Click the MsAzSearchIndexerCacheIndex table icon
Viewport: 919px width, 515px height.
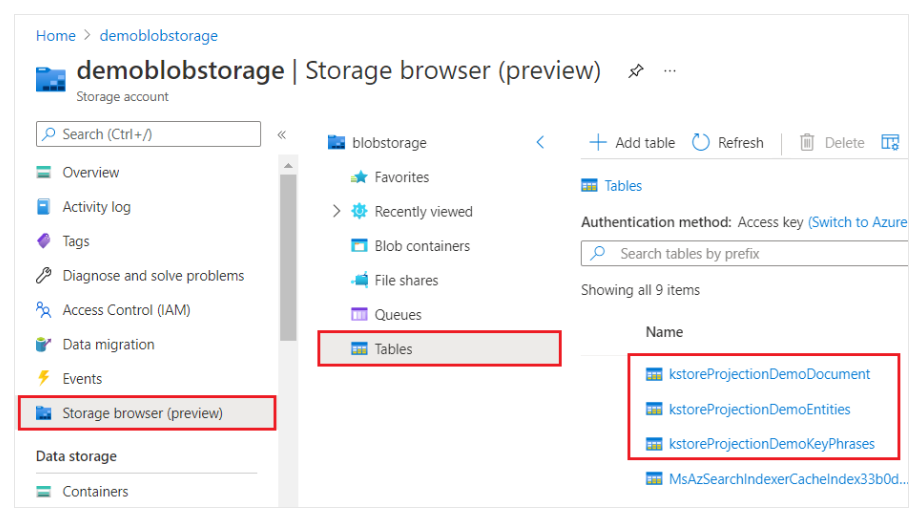654,479
